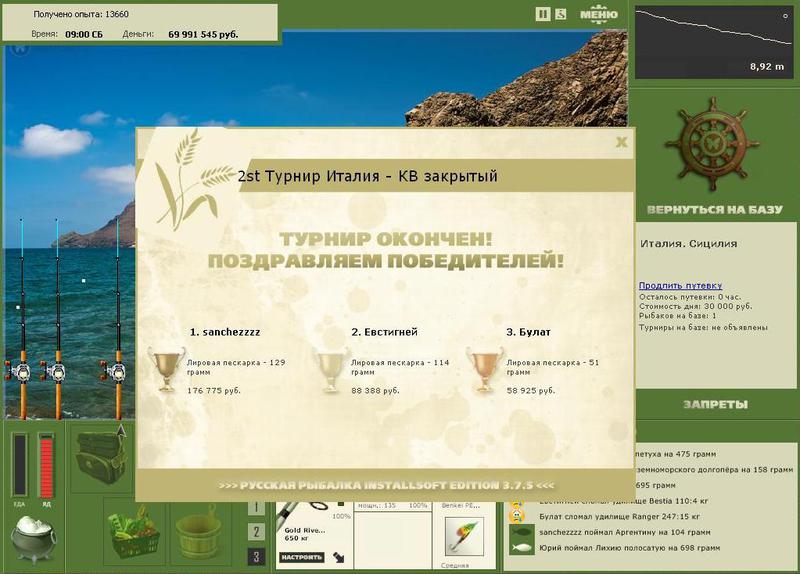The width and height of the screenshot is (800, 574).
Task: Click the rightmost fishing rod reel
Action: click(x=113, y=371)
